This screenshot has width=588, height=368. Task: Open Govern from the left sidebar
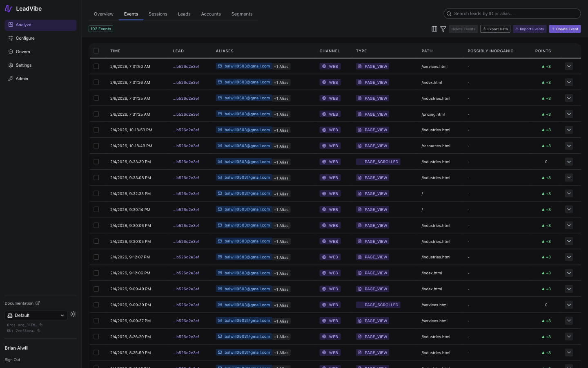click(11, 52)
